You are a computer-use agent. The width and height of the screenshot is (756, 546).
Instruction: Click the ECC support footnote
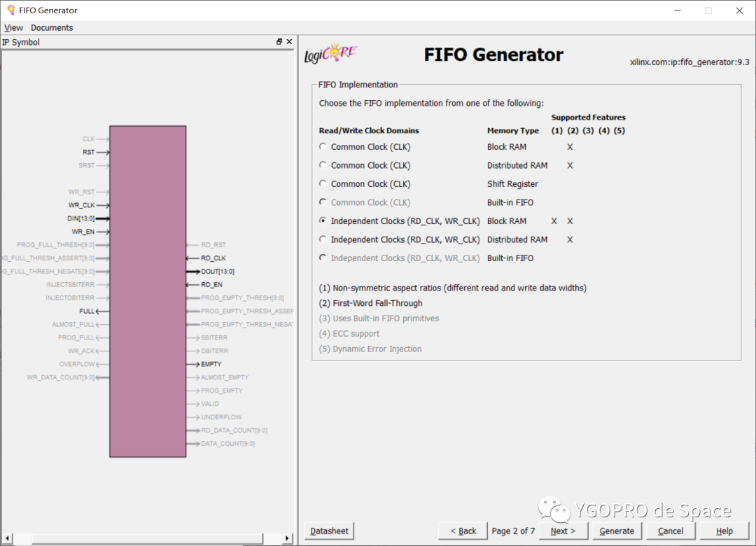pos(349,334)
